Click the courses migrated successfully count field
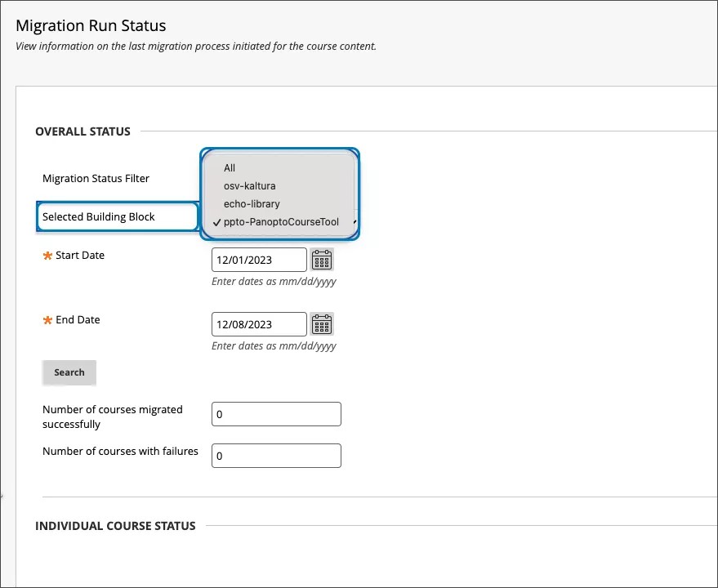This screenshot has width=718, height=588. pyautogui.click(x=276, y=413)
